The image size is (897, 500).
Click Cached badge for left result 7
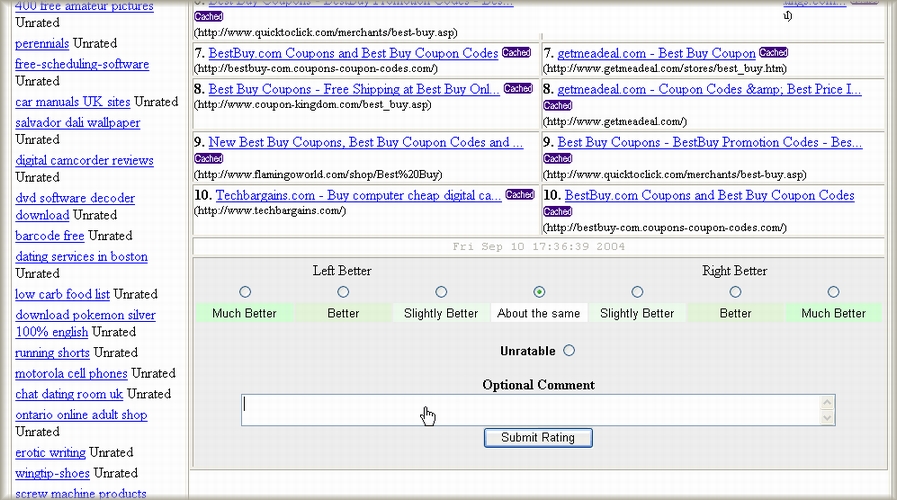[517, 53]
